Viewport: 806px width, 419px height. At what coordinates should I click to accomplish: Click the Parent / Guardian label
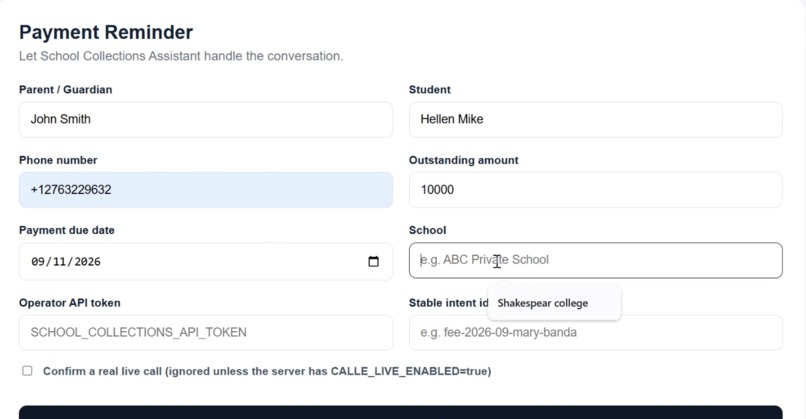pyautogui.click(x=65, y=89)
